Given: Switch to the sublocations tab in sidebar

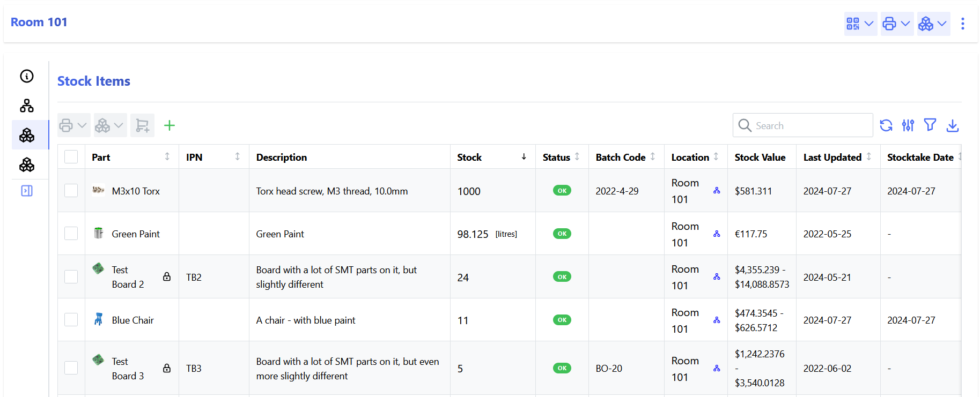Looking at the screenshot, I should point(27,106).
